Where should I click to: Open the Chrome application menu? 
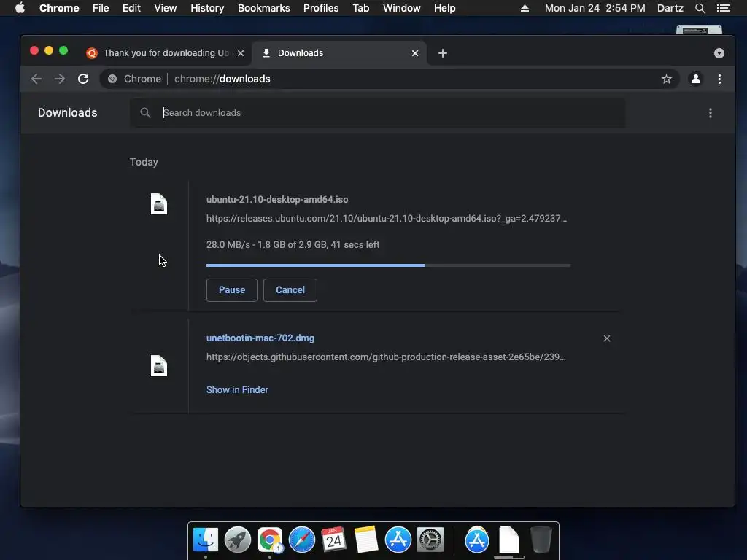point(59,8)
